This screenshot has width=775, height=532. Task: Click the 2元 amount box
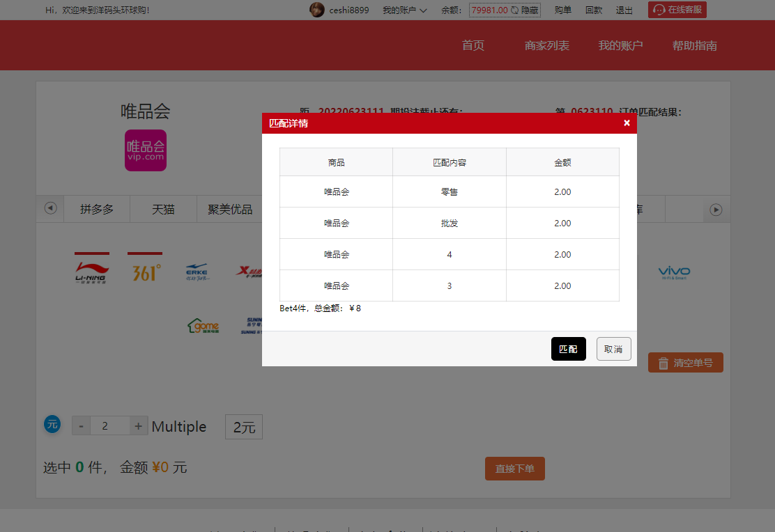[244, 427]
